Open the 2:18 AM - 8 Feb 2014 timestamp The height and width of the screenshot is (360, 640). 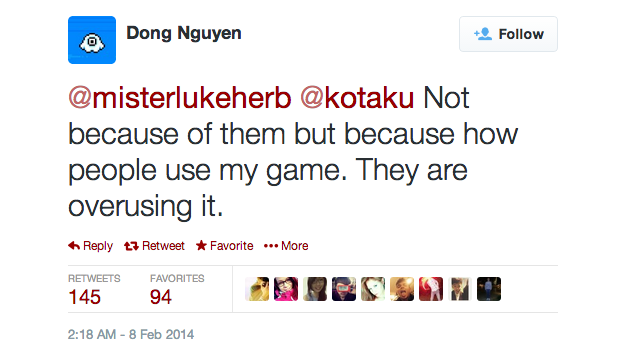click(x=131, y=335)
